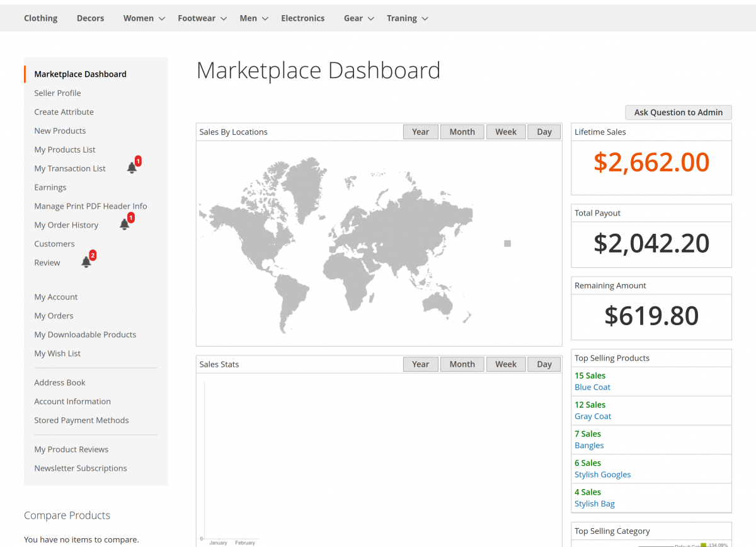Open the Review link in sidebar
This screenshot has height=547, width=756.
47,263
